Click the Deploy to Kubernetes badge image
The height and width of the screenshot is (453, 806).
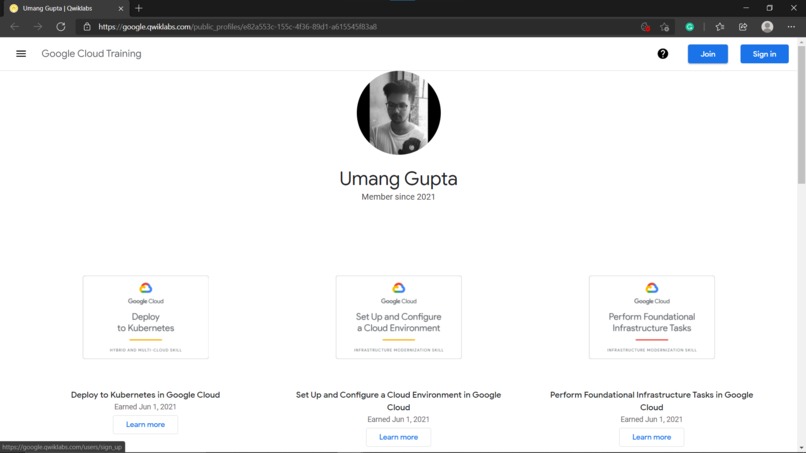point(145,317)
